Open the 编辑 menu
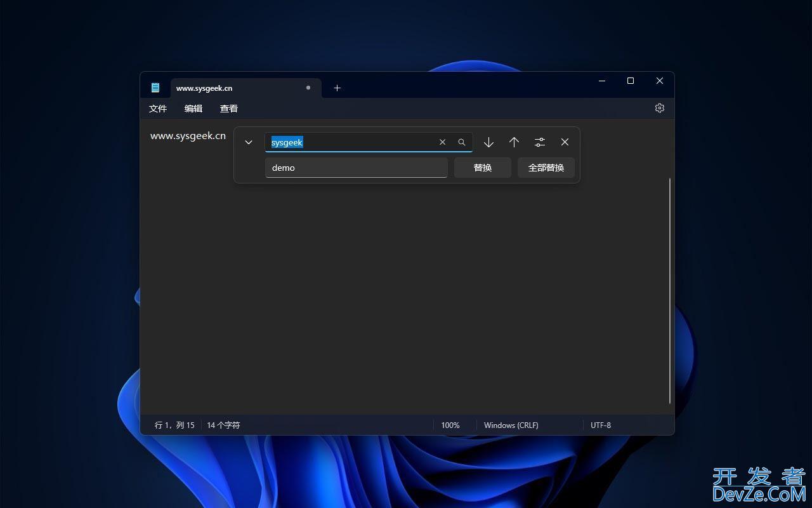The width and height of the screenshot is (812, 508). (193, 109)
